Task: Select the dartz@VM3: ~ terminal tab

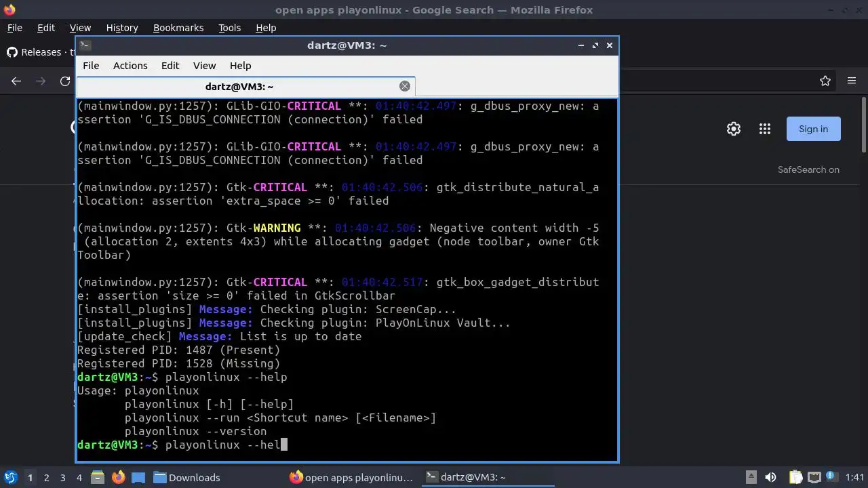Action: point(245,87)
